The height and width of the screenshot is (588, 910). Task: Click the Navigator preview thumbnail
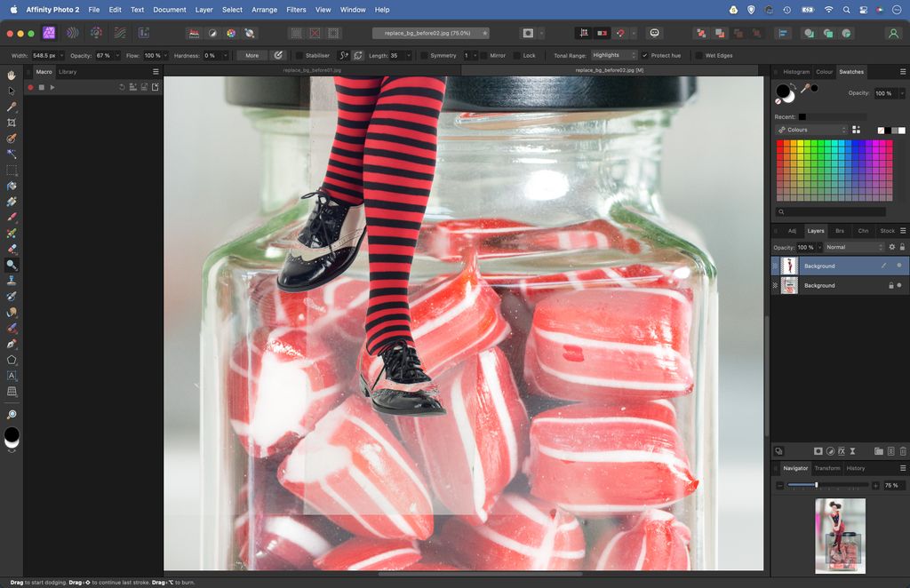click(840, 536)
